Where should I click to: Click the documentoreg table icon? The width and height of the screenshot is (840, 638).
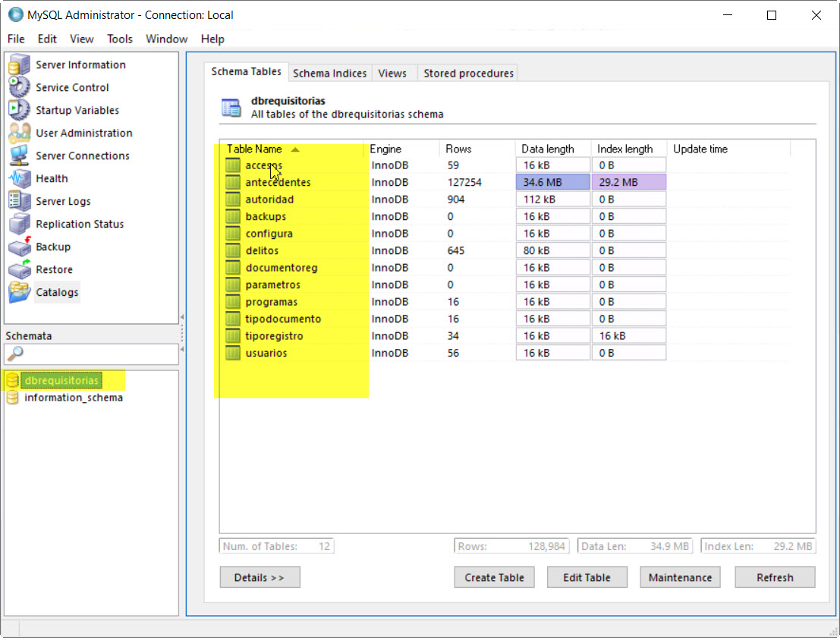point(232,268)
